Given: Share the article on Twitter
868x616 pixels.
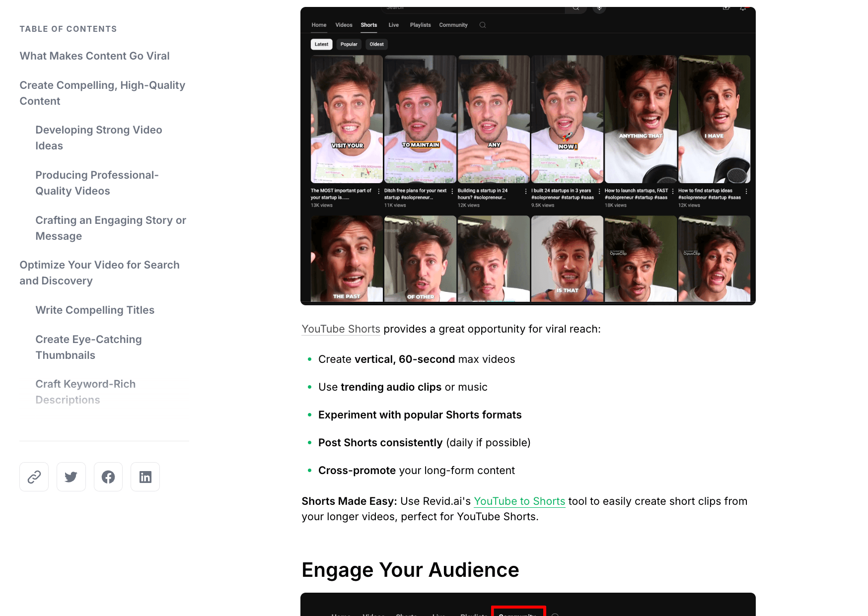Looking at the screenshot, I should (x=71, y=477).
